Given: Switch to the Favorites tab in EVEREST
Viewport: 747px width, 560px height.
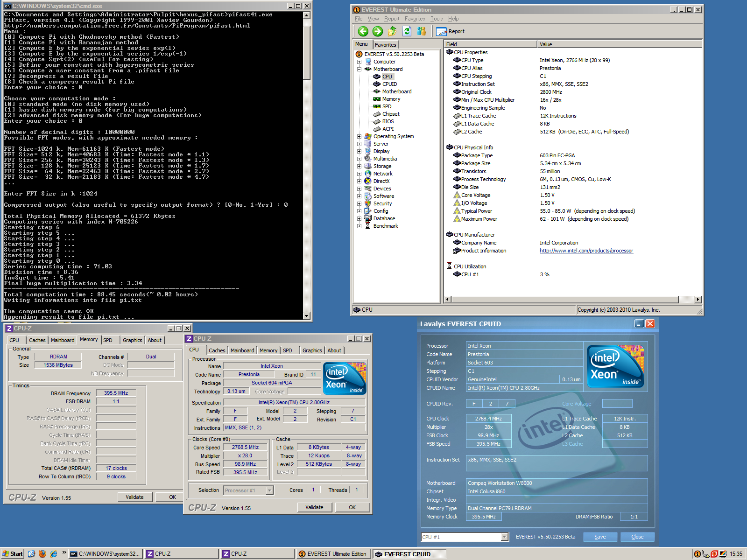Looking at the screenshot, I should 386,45.
